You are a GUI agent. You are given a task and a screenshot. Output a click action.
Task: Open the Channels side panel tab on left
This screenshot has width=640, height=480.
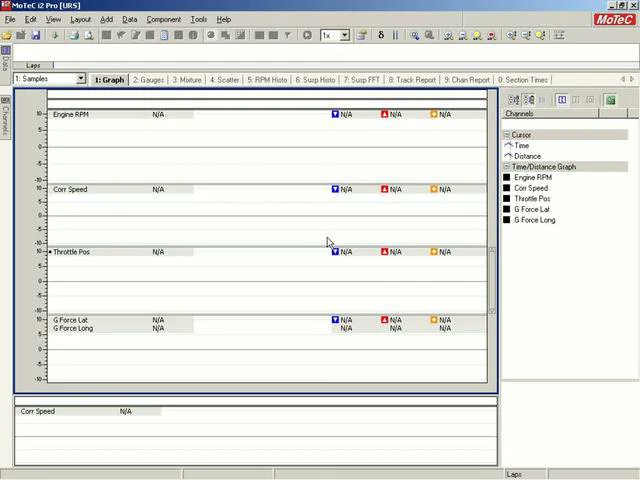coord(5,116)
